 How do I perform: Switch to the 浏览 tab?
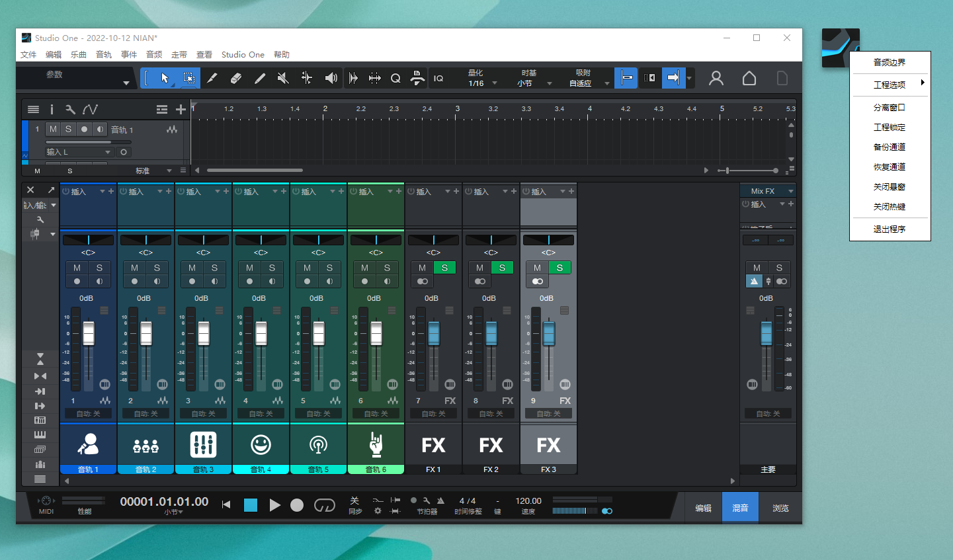(780, 508)
